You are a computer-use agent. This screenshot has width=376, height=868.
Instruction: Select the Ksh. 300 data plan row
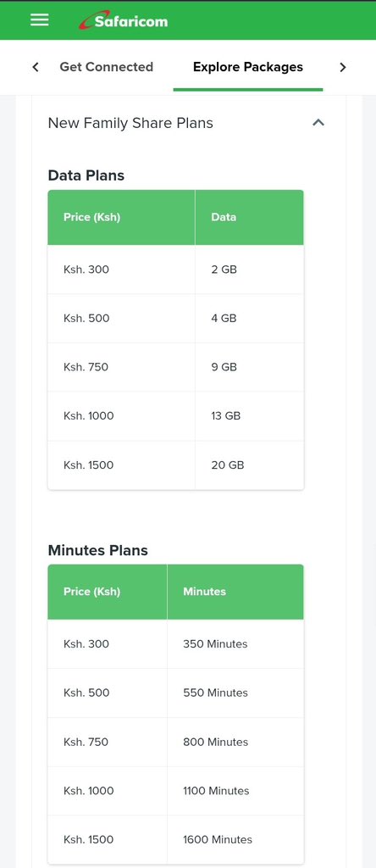[176, 270]
